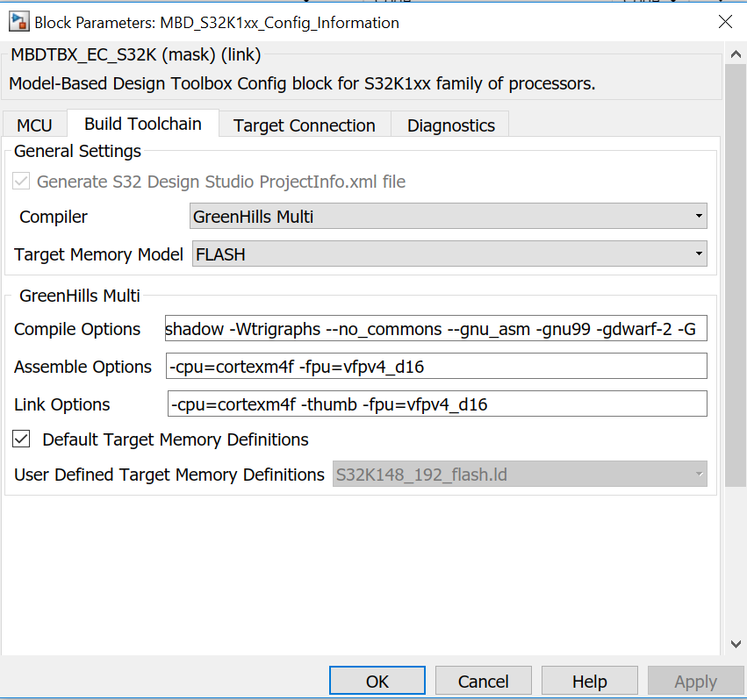Click OK to apply block parameters

coord(377,680)
